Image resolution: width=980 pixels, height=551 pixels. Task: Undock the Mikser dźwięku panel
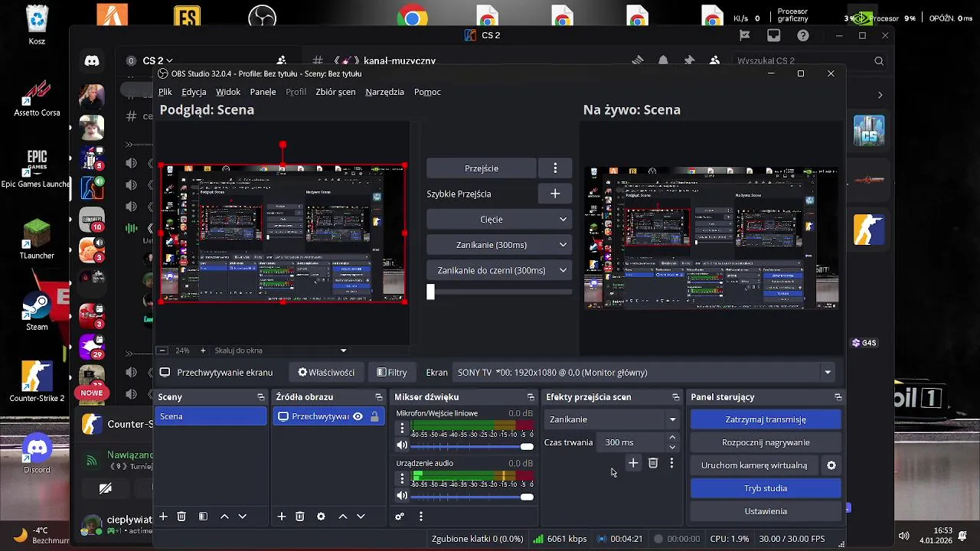pyautogui.click(x=531, y=397)
